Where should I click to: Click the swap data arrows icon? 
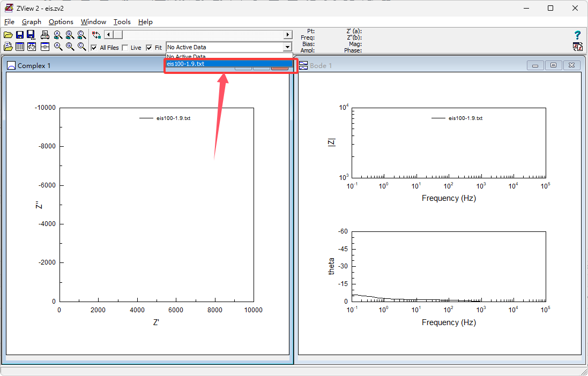click(96, 35)
